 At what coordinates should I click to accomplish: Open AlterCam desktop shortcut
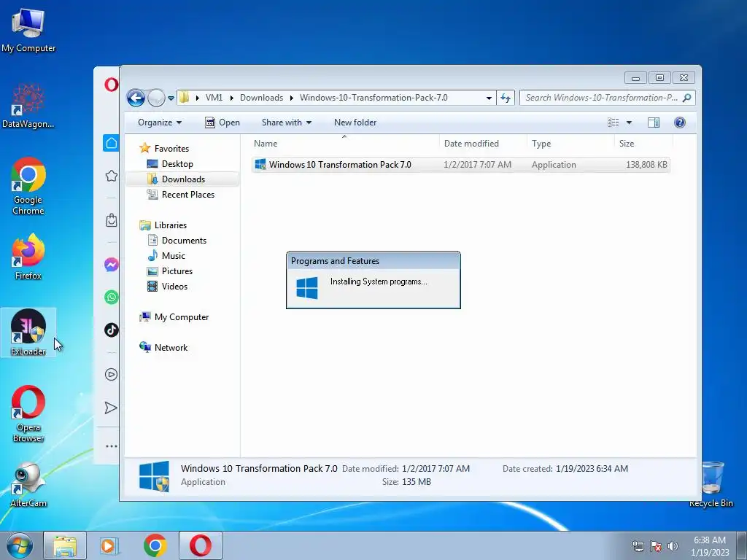coord(28,485)
